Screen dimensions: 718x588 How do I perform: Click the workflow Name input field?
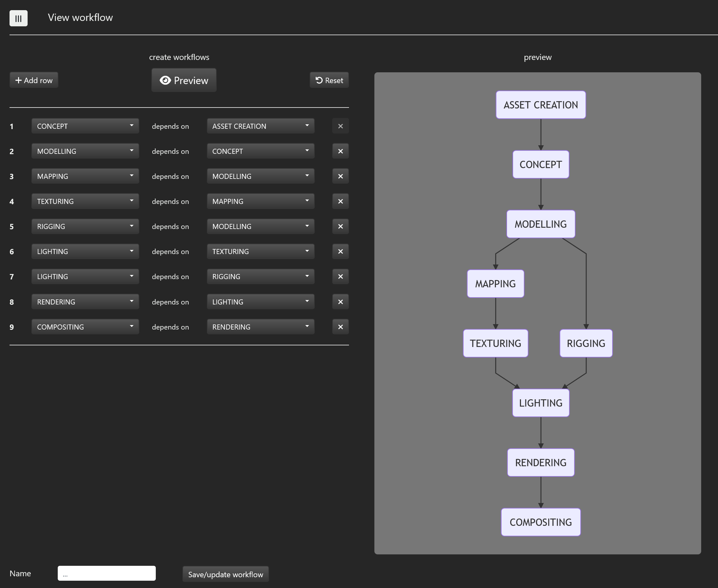click(x=106, y=573)
